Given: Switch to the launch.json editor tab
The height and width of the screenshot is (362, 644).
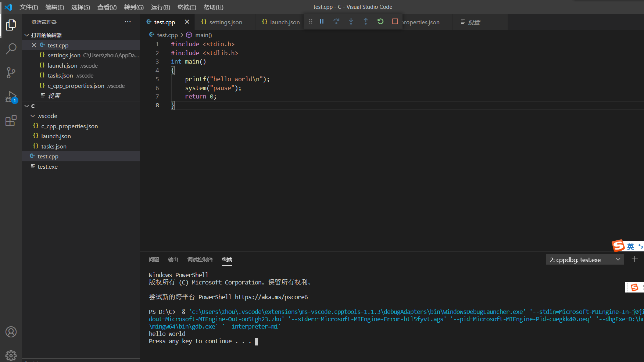Looking at the screenshot, I should (x=281, y=22).
